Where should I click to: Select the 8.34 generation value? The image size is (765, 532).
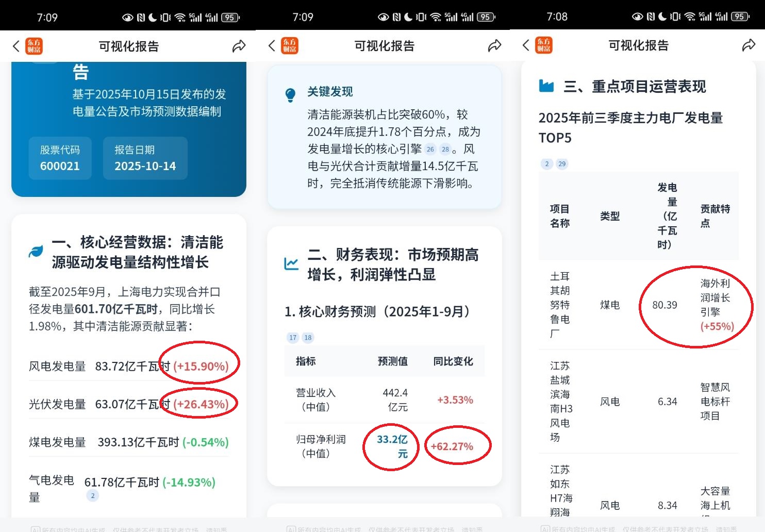coord(668,506)
